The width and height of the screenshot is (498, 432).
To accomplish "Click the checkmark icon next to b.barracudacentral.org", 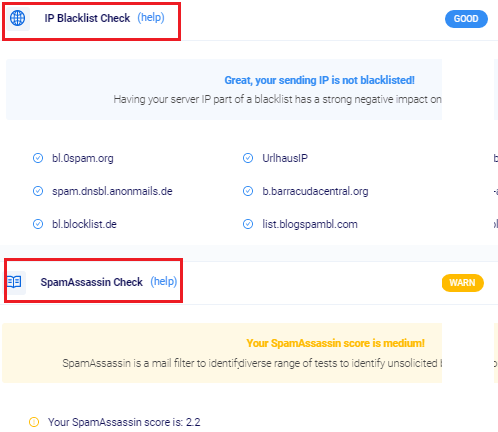I will (x=248, y=191).
